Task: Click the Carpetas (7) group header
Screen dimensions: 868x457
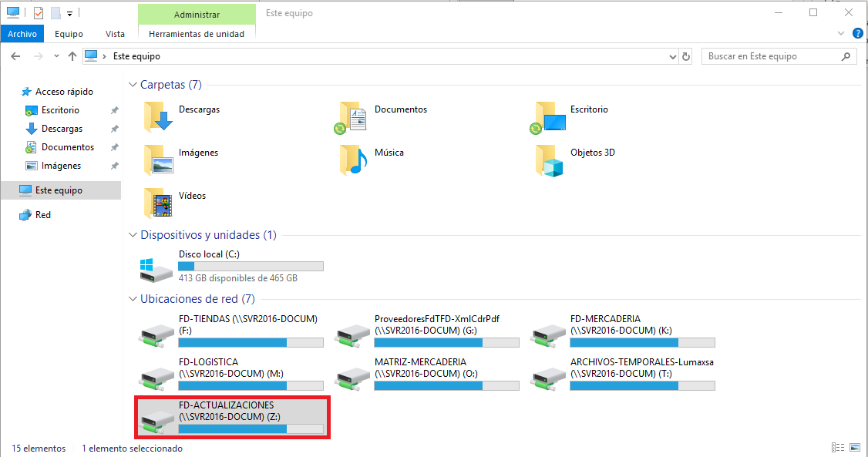Action: click(170, 85)
